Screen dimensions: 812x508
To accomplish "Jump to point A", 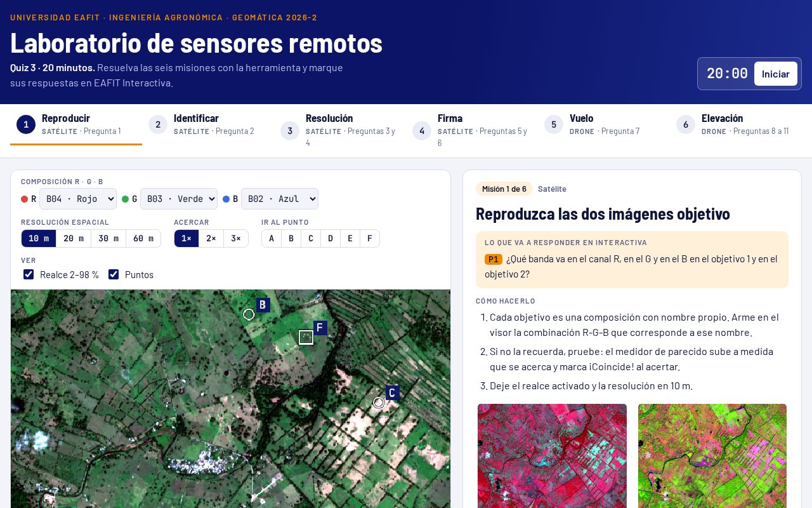I will point(272,238).
